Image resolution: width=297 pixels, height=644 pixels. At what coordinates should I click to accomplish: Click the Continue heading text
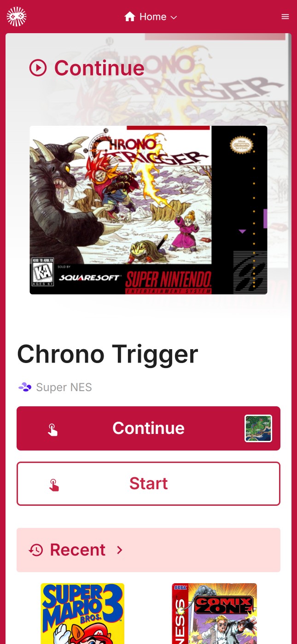pyautogui.click(x=99, y=68)
